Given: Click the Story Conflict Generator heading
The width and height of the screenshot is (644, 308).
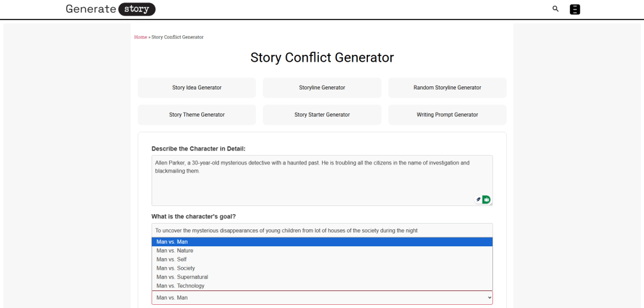Looking at the screenshot, I should coord(322,57).
